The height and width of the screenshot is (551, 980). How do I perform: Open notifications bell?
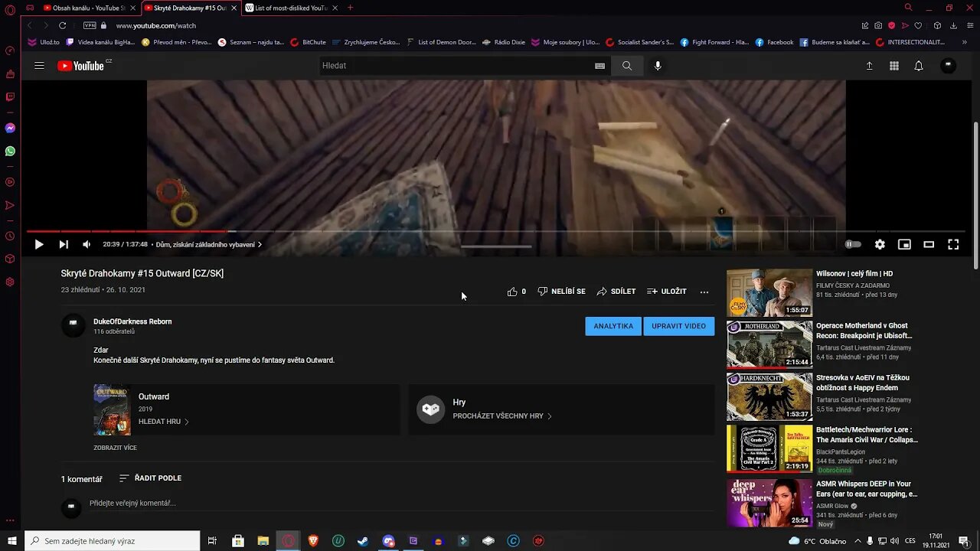pos(919,66)
